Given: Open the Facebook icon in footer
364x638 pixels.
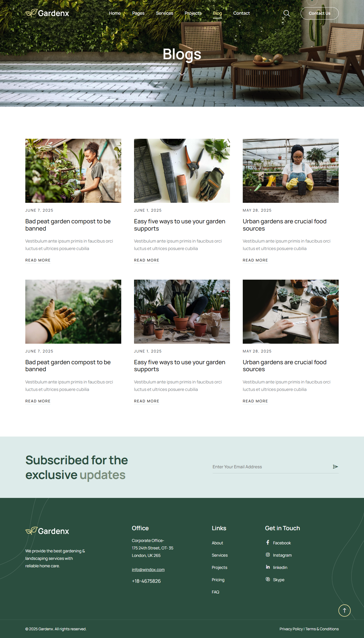Looking at the screenshot, I should point(268,542).
